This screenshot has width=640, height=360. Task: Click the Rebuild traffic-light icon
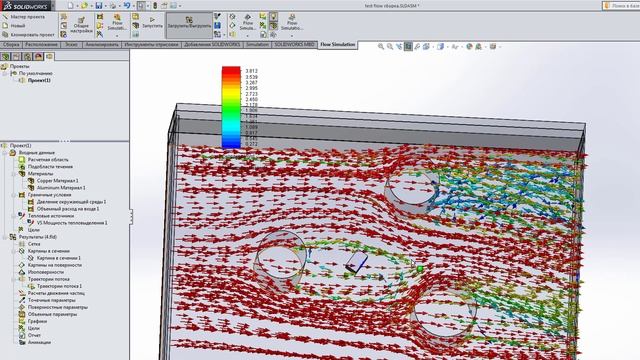pyautogui.click(x=155, y=6)
